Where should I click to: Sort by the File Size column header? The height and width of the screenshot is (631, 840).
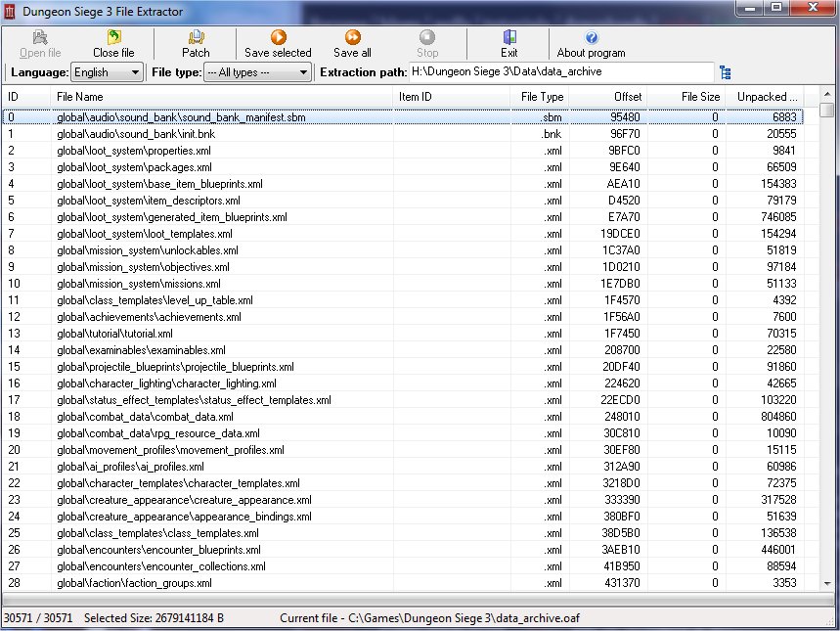click(x=686, y=97)
